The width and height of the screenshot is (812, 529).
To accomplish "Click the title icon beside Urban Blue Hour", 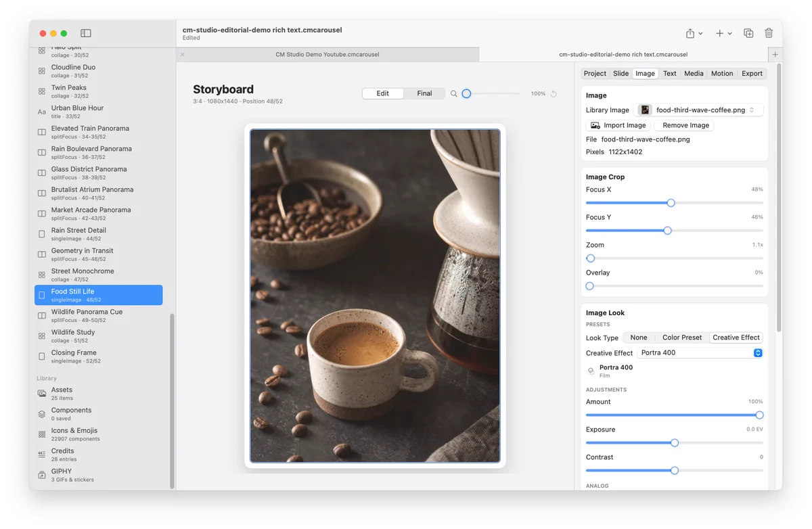I will [x=42, y=112].
